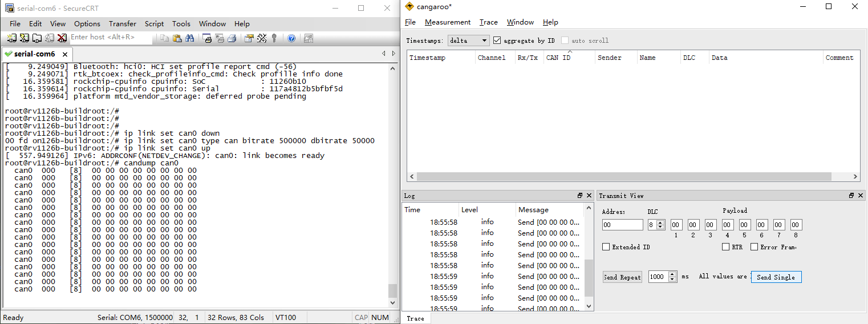The image size is (868, 324).
Task: Click the Find binoculars icon
Action: (x=189, y=38)
